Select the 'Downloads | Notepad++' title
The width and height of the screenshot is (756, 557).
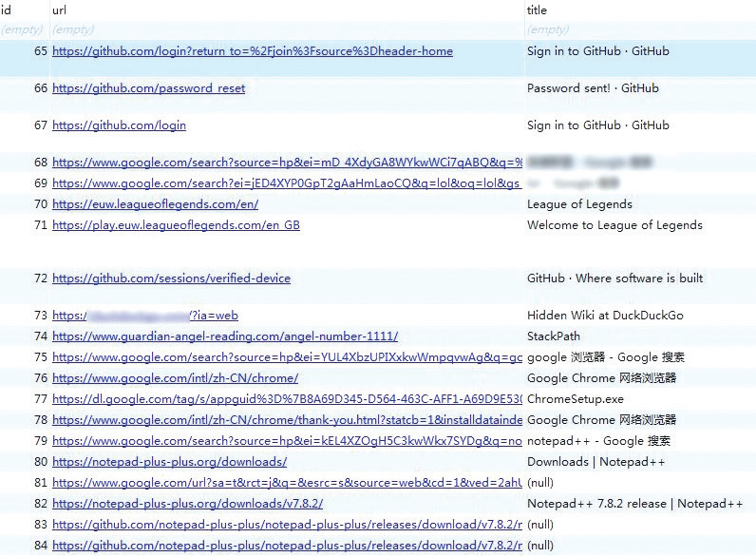(595, 462)
